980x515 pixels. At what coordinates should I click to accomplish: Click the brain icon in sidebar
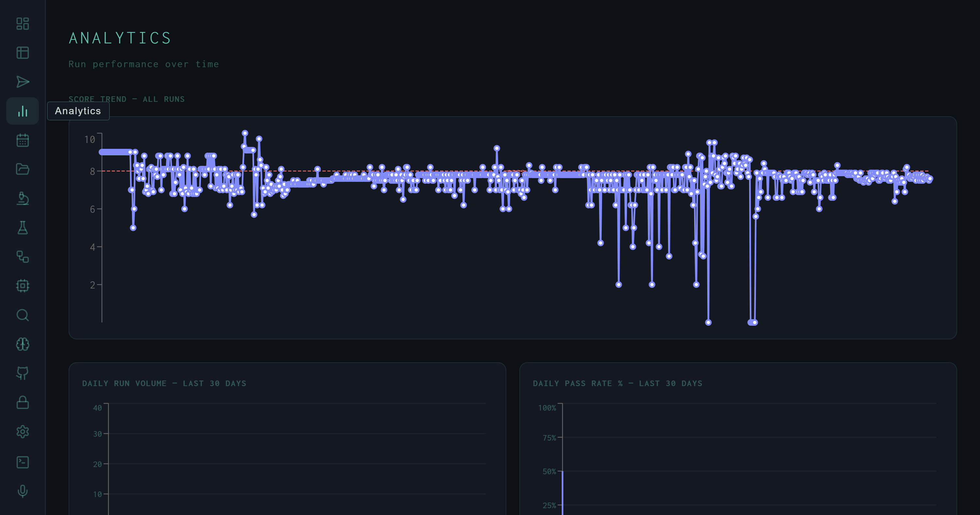pos(23,344)
